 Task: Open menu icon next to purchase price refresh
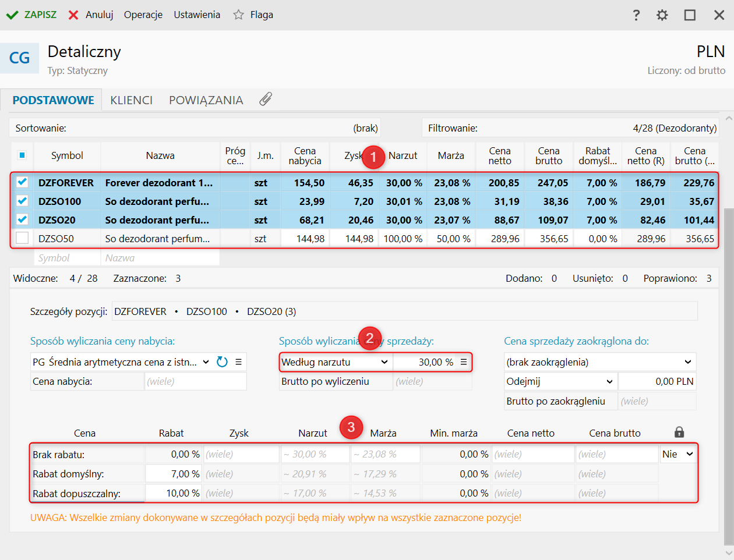(238, 362)
